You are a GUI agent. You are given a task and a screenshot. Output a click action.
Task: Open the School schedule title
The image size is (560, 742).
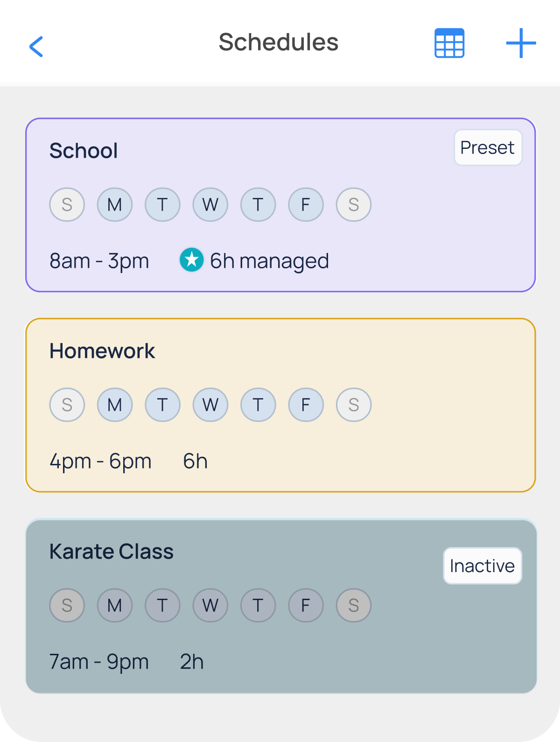click(84, 151)
